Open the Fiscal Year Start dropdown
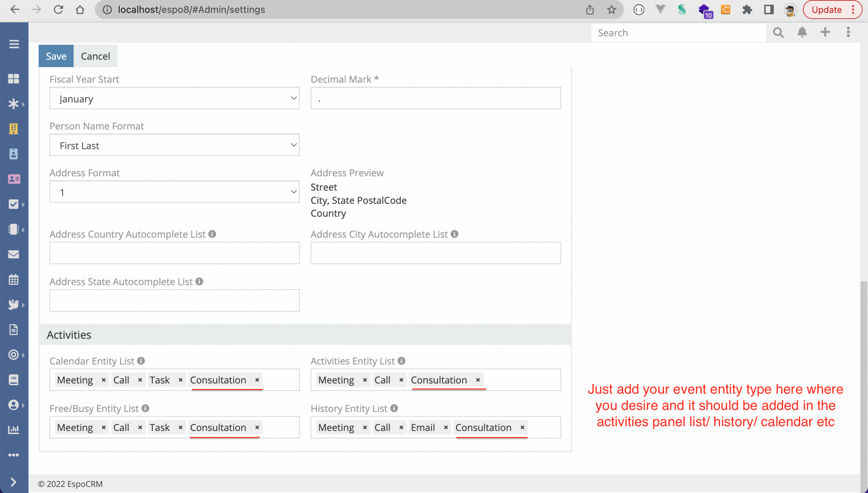868x493 pixels. pyautogui.click(x=175, y=98)
